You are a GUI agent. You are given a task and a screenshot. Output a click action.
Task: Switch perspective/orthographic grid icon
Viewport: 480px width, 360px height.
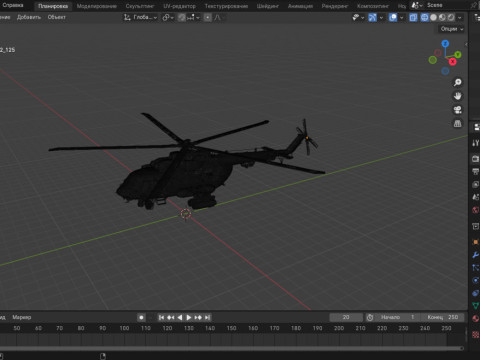point(458,124)
